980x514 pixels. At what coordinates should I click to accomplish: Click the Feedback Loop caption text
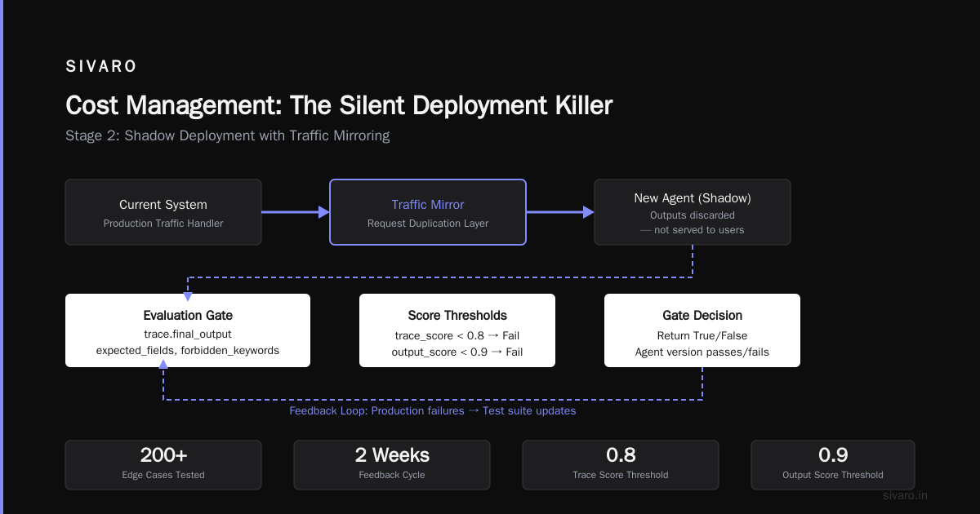click(x=433, y=411)
